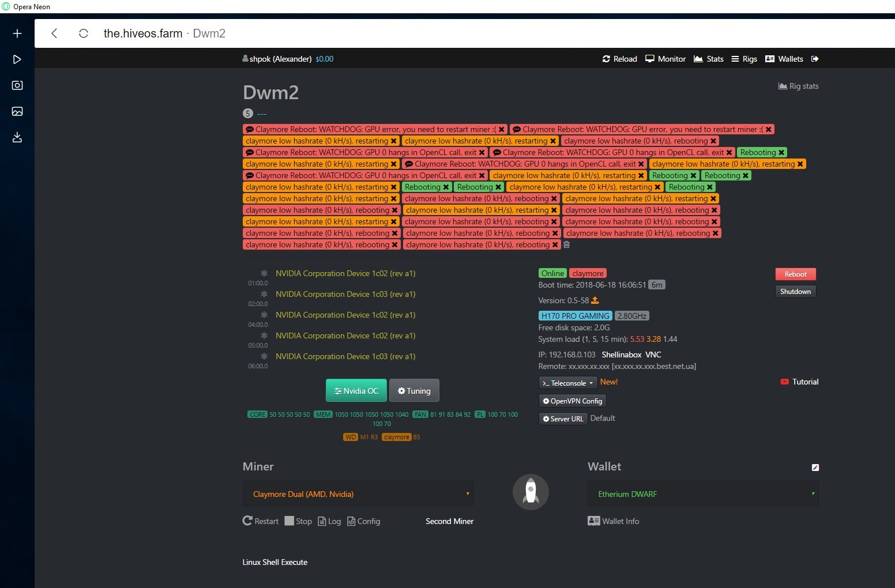The image size is (895, 588).
Task: Open Rig stats link
Action: [x=798, y=86]
